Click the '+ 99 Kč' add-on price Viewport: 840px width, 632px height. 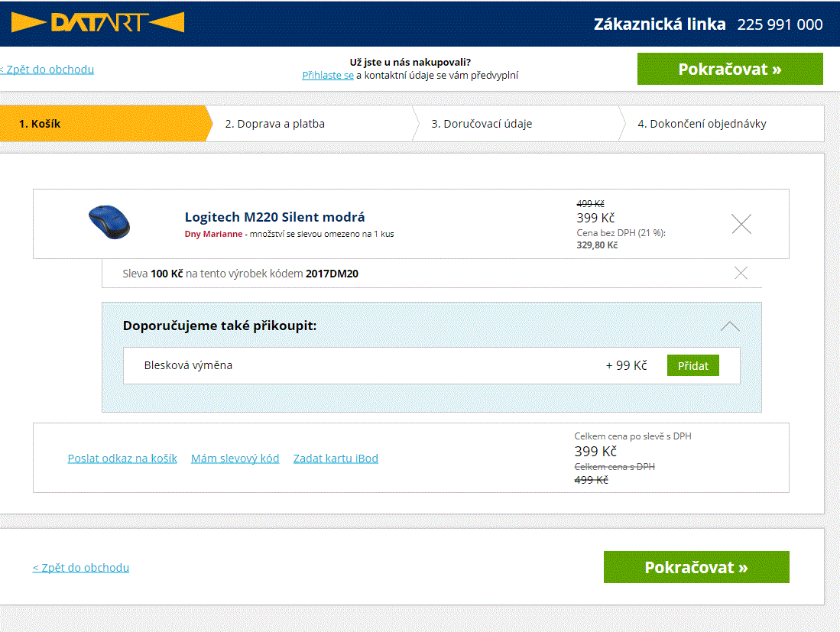click(626, 365)
